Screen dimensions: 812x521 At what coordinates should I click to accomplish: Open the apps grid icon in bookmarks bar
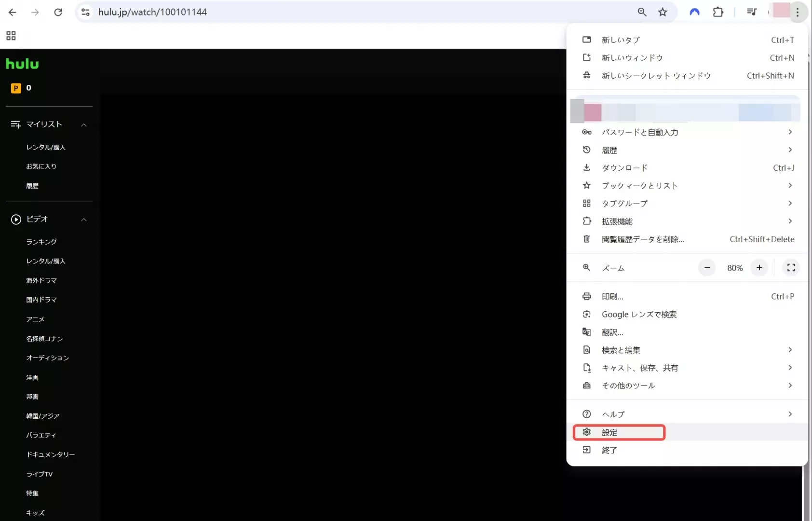pyautogui.click(x=11, y=36)
